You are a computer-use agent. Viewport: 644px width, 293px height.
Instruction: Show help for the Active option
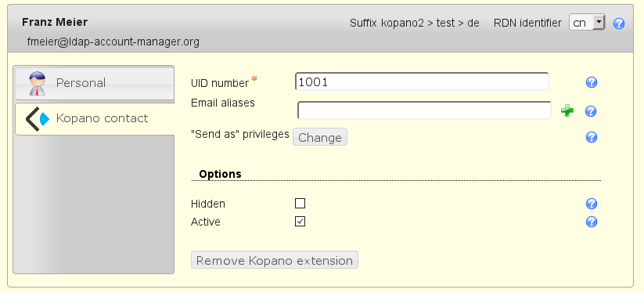tap(591, 222)
